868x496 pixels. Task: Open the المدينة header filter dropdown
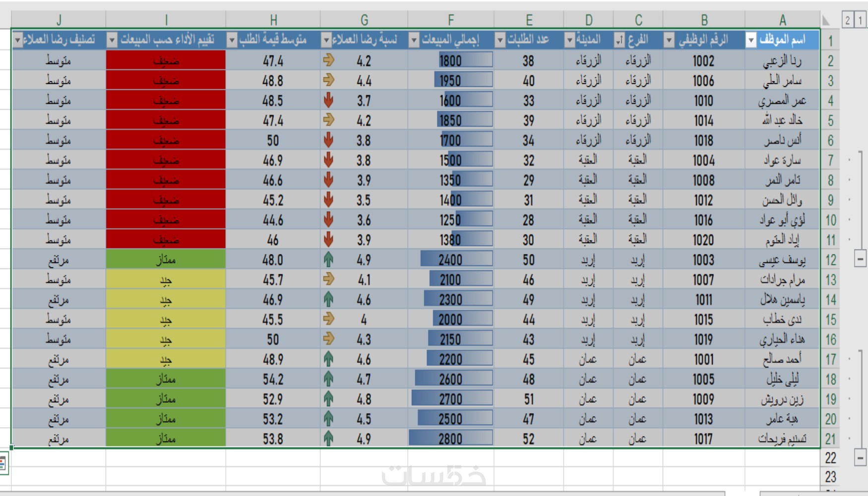(x=569, y=40)
